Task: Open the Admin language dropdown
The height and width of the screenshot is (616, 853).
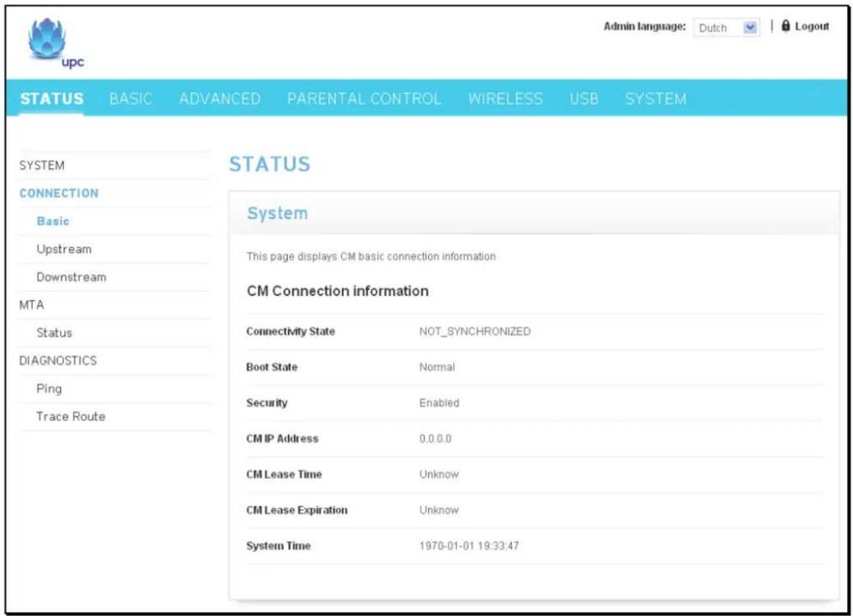Action: (x=726, y=28)
